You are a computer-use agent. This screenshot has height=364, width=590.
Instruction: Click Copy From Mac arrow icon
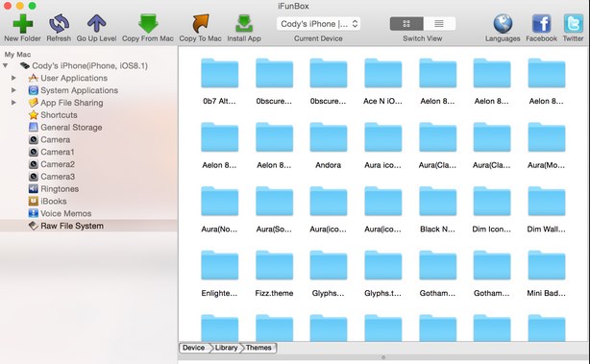(148, 24)
